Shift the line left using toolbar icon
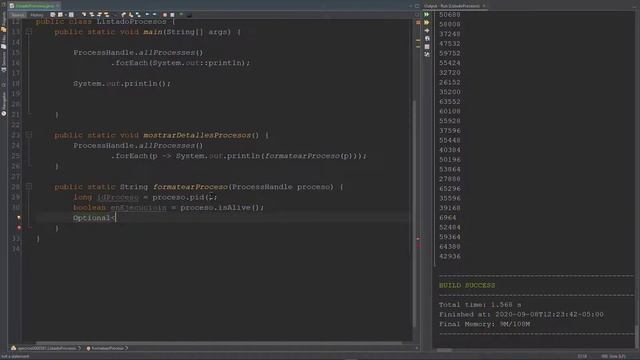This screenshot has width=640, height=360. coord(147,15)
